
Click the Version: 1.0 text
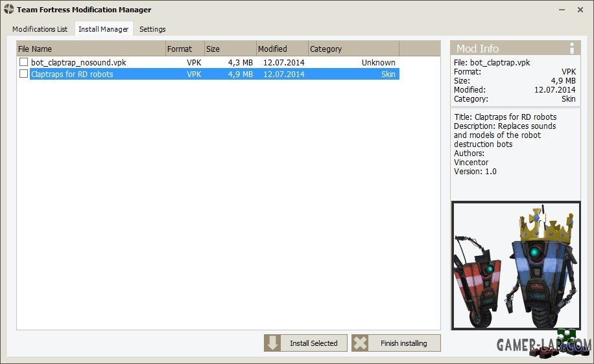click(x=475, y=172)
